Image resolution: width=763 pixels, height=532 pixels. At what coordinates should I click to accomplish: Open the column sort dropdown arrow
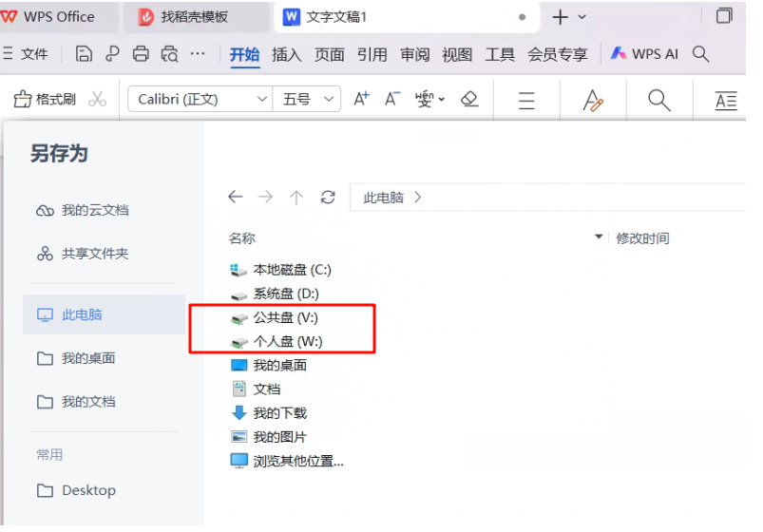(x=599, y=237)
